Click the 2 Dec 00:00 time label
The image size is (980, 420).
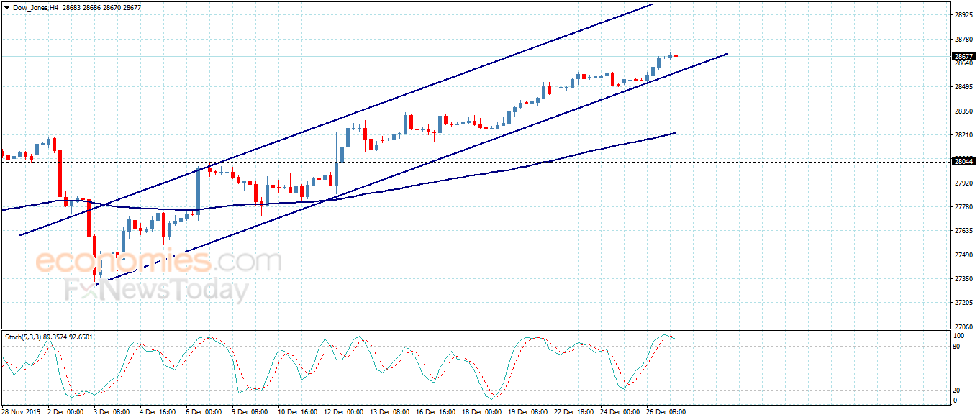pyautogui.click(x=65, y=412)
